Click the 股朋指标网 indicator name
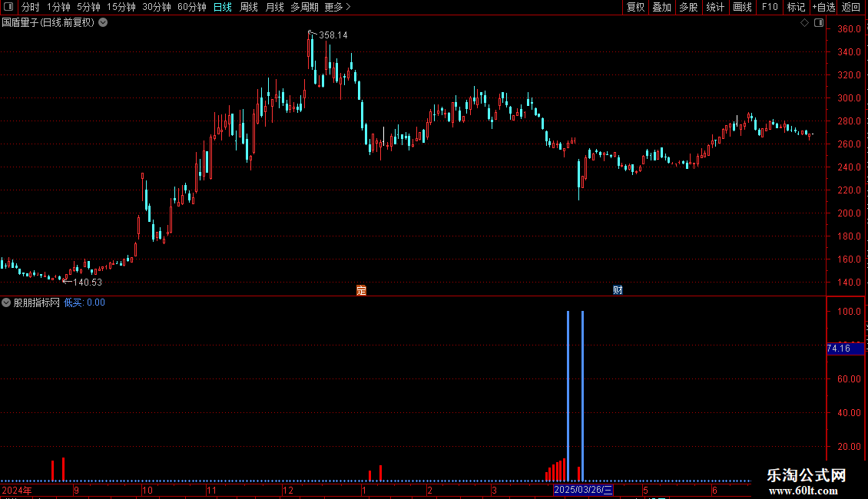The image size is (868, 499). pos(37,302)
